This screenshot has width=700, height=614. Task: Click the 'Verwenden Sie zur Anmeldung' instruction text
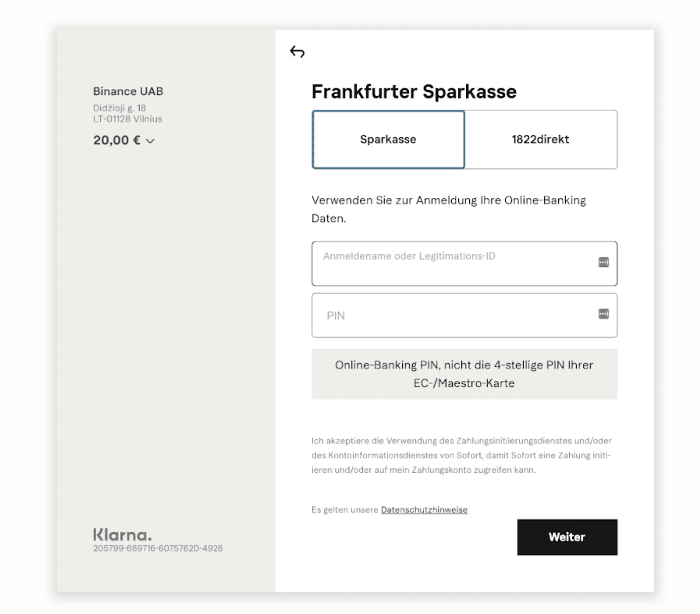coord(449,209)
